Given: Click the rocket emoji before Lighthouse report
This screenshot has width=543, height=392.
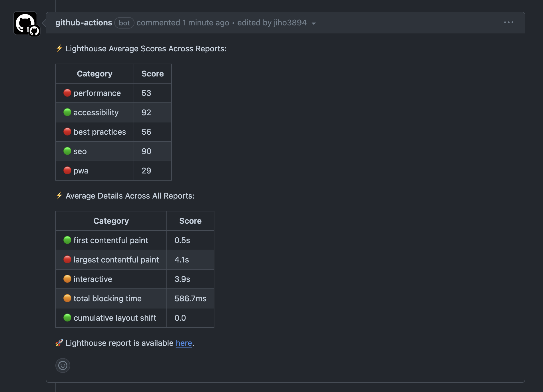Looking at the screenshot, I should [59, 343].
